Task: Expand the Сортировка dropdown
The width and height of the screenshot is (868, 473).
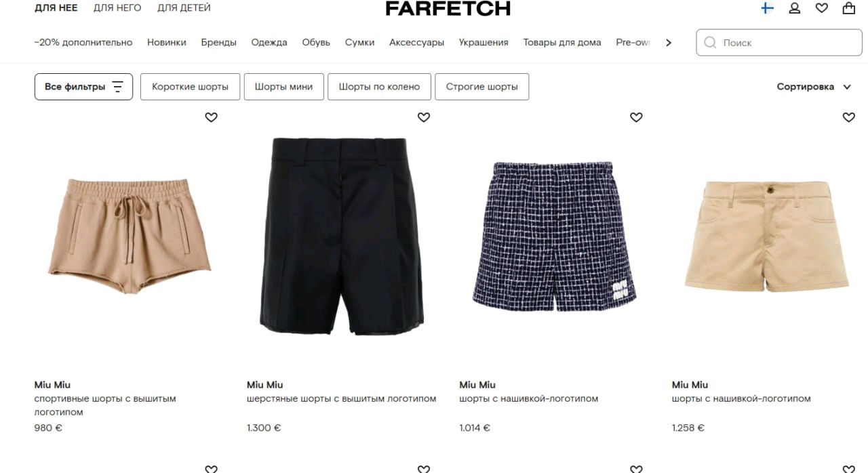Action: (x=814, y=87)
